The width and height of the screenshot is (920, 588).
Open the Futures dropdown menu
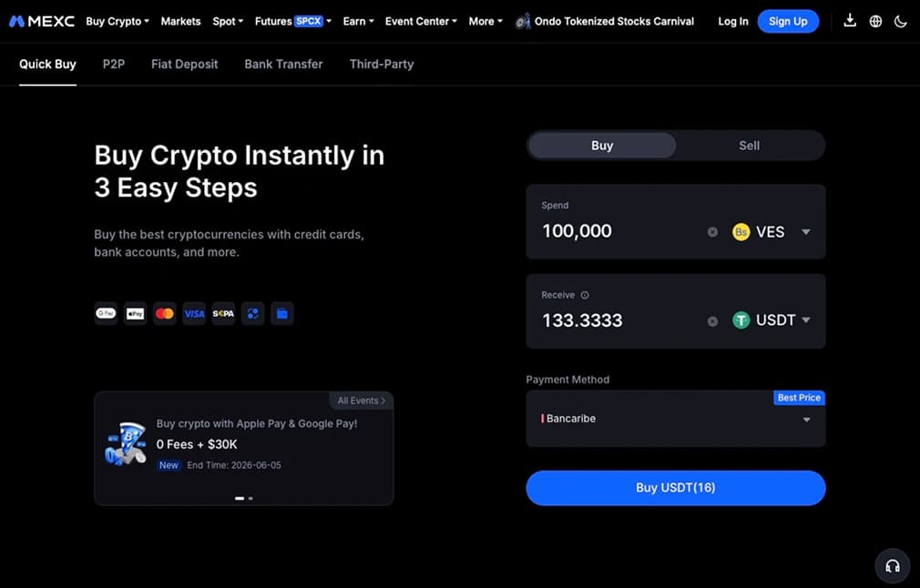point(292,22)
